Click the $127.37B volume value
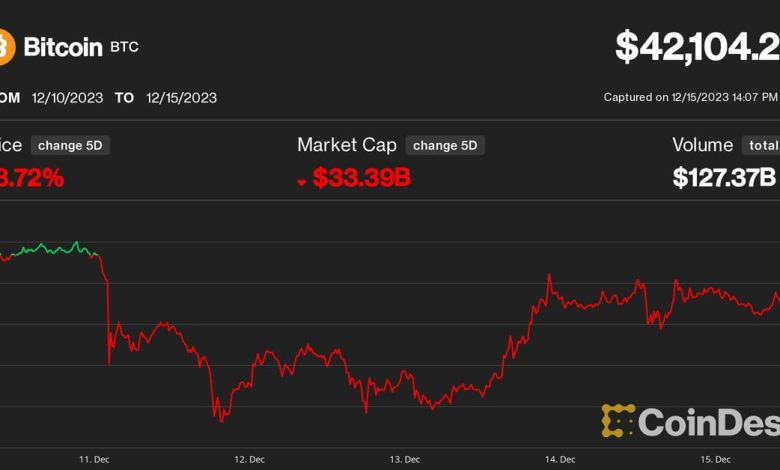The image size is (780, 470). coord(724,178)
